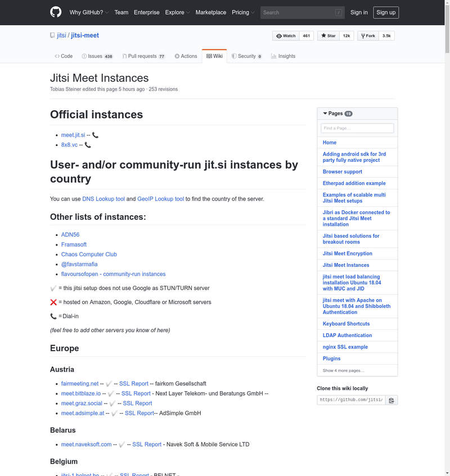Open the 12k stargazers count
The image size is (450, 476).
(346, 36)
